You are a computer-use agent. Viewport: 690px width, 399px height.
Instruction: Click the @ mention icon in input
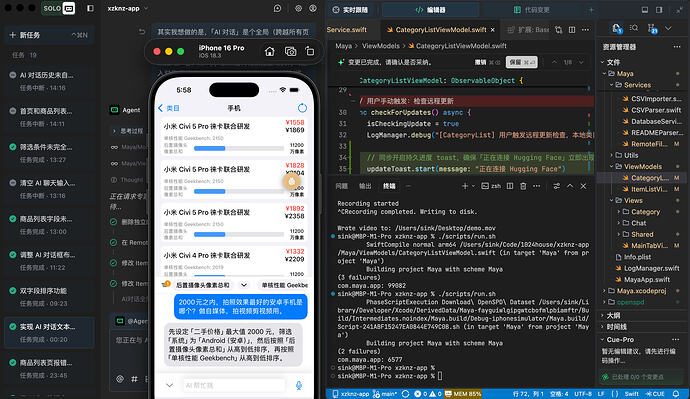point(120,379)
